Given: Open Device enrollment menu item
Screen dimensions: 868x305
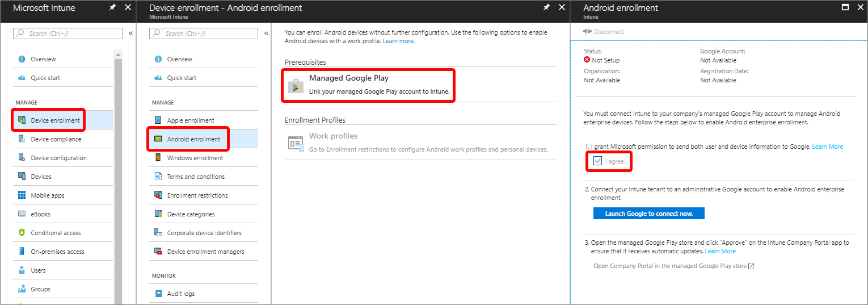Looking at the screenshot, I should pos(62,120).
